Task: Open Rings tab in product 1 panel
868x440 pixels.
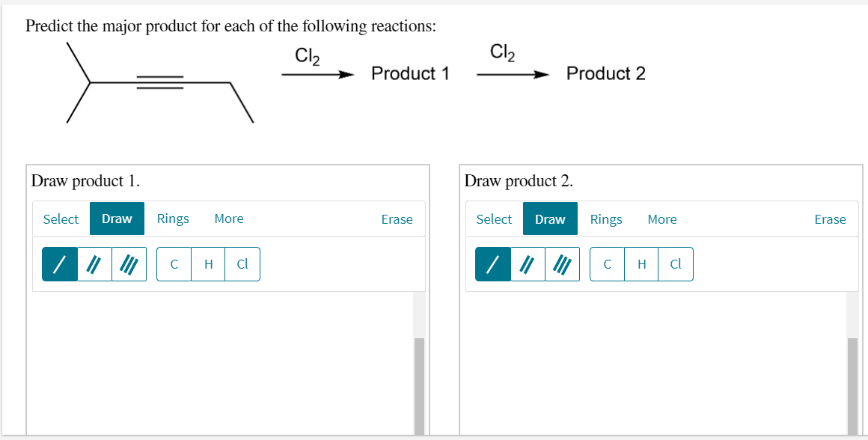Action: point(173,219)
